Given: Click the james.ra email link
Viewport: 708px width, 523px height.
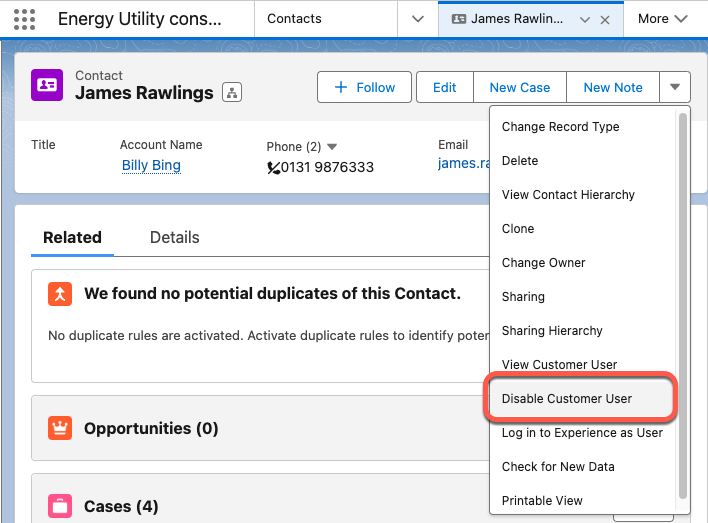Looking at the screenshot, I should [464, 163].
